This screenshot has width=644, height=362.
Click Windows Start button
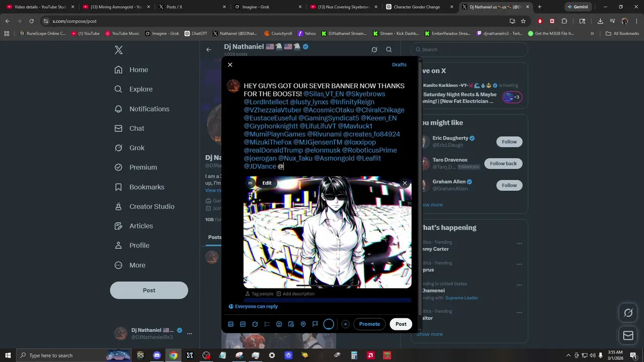(8, 355)
